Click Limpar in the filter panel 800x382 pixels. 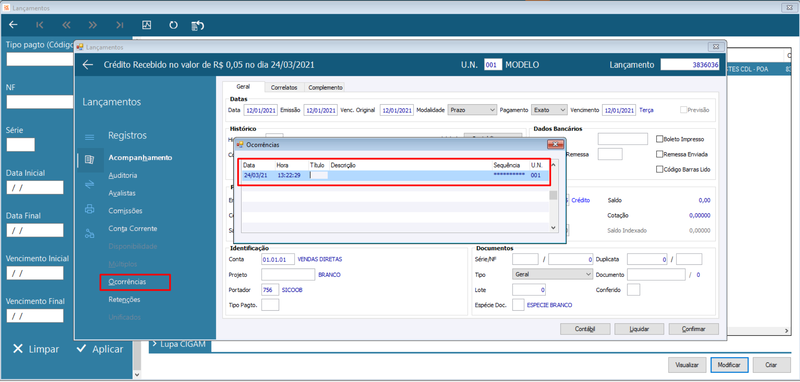[x=36, y=349]
